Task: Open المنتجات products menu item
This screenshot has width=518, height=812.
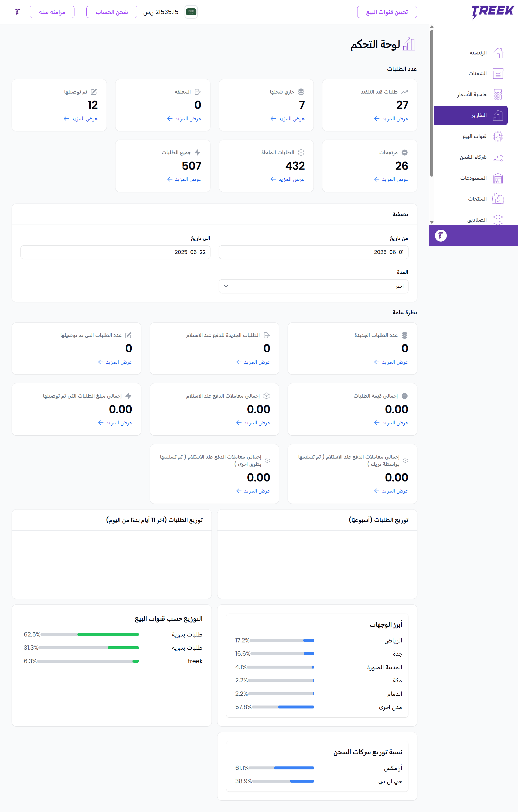Action: coord(477,199)
